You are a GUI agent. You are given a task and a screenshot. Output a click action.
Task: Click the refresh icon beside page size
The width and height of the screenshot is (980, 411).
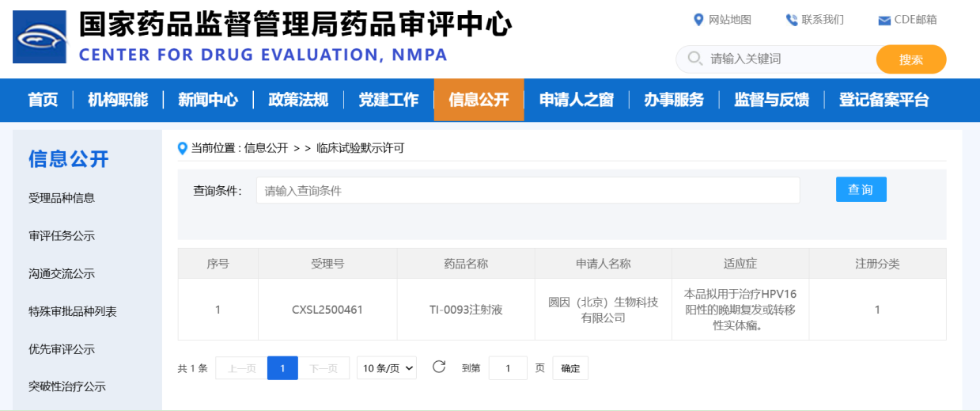point(439,367)
